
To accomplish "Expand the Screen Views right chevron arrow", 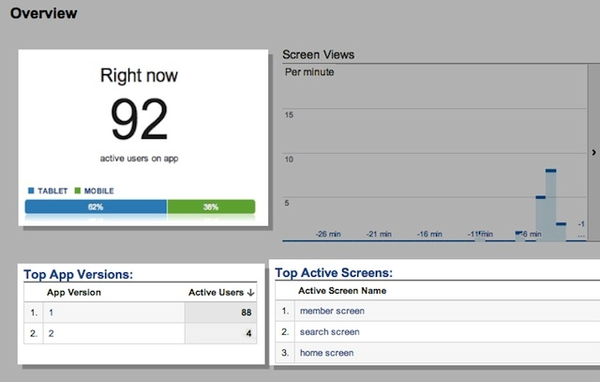I will 593,152.
